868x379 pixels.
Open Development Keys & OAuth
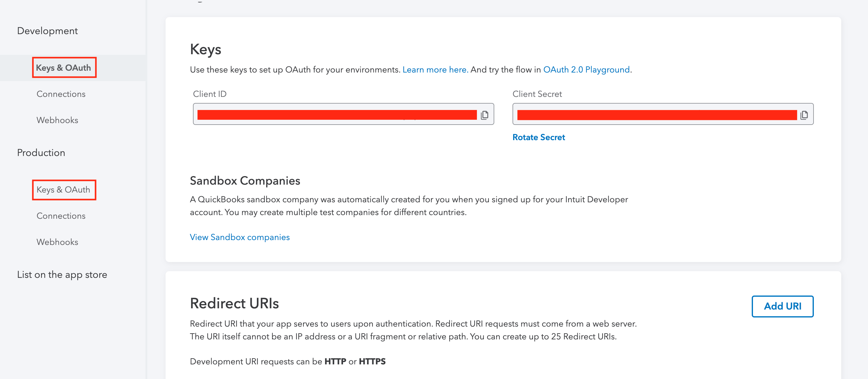tap(64, 68)
